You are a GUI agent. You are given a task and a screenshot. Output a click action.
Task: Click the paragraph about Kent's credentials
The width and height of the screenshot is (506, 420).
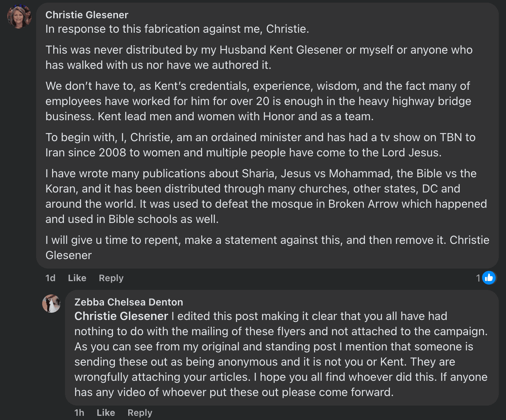258,101
